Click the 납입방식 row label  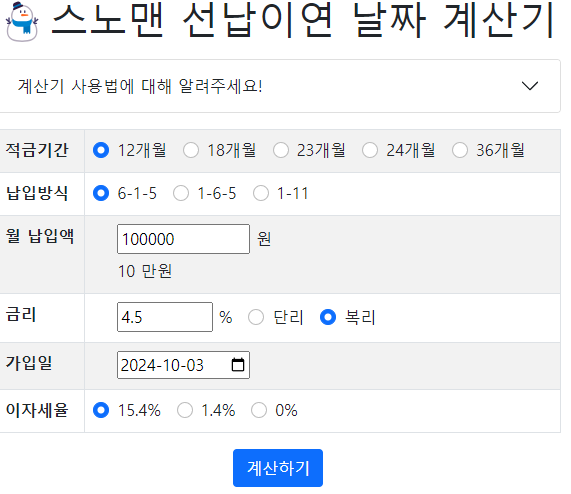37,193
